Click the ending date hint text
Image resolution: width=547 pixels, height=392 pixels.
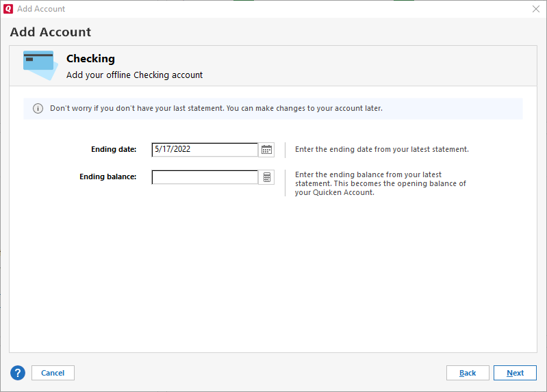coord(381,149)
